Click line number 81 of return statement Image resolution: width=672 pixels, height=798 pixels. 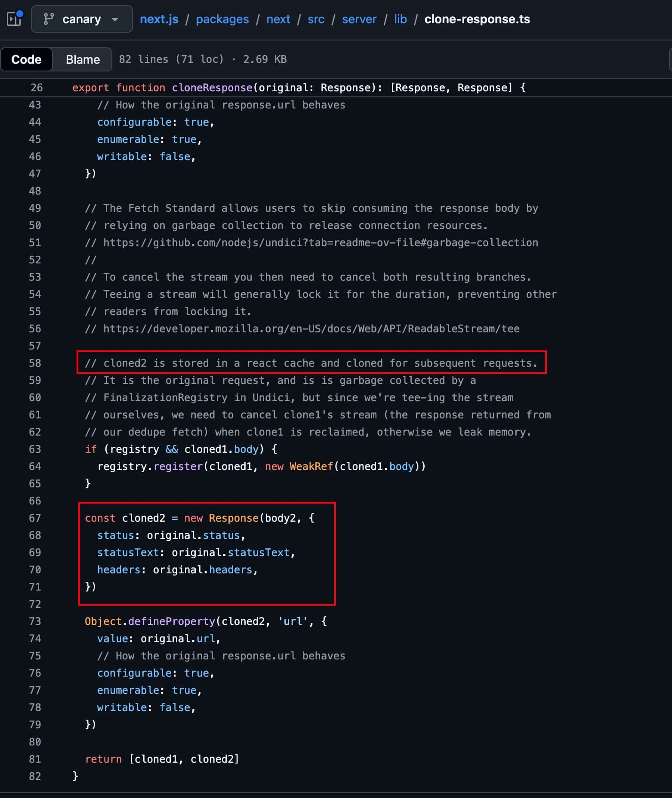35,759
